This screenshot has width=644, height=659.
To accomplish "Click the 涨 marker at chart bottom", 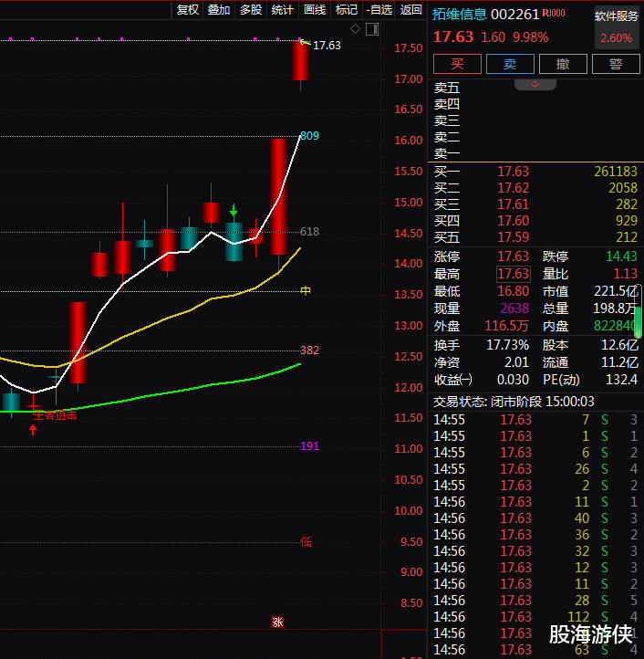I will pyautogui.click(x=277, y=622).
